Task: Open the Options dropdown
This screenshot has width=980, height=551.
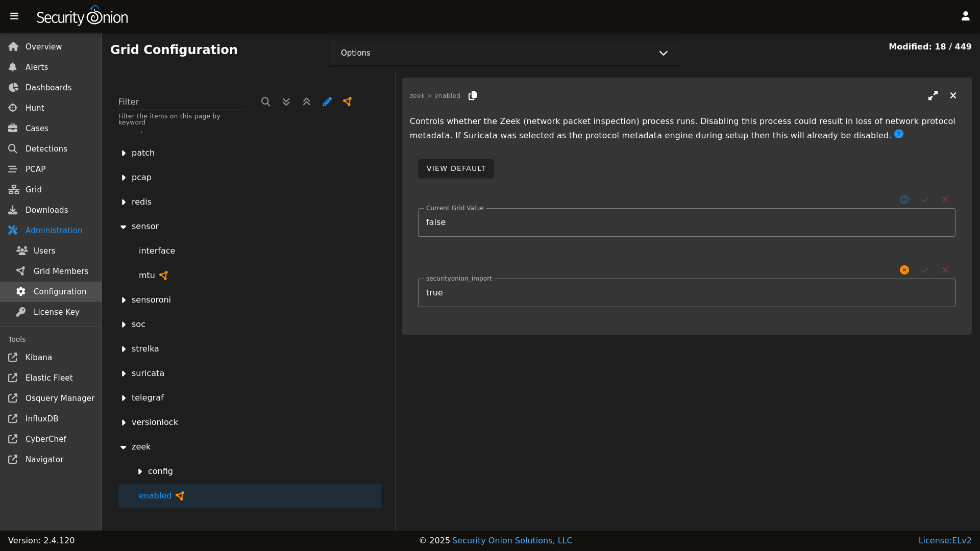Action: (504, 53)
